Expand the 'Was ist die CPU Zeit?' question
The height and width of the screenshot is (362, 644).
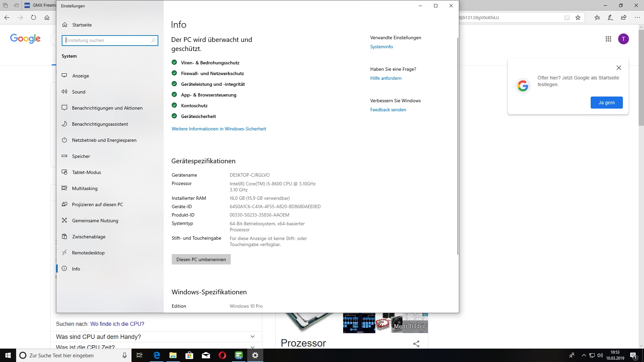tap(252, 347)
